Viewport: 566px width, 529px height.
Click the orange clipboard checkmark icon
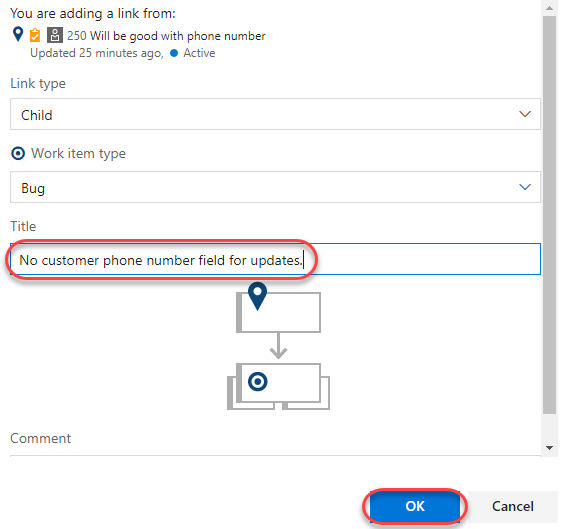[x=35, y=35]
